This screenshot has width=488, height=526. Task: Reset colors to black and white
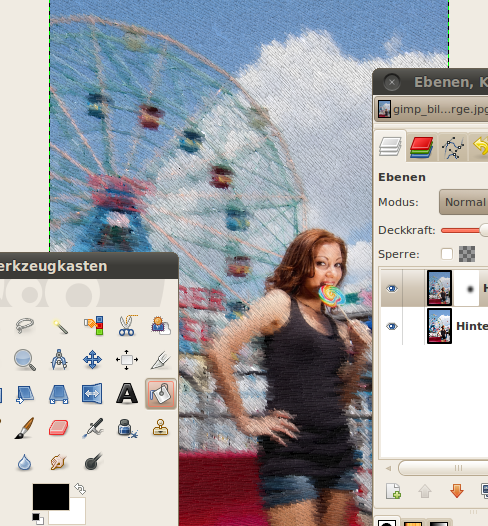click(38, 519)
